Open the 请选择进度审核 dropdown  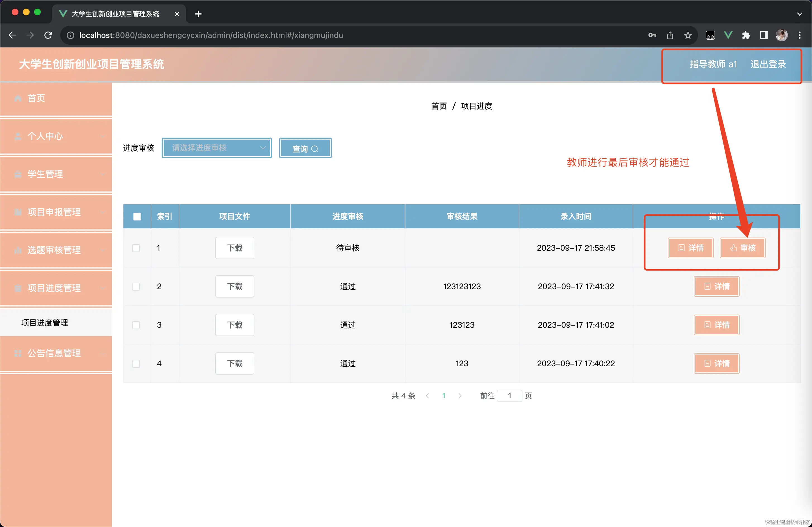tap(217, 148)
